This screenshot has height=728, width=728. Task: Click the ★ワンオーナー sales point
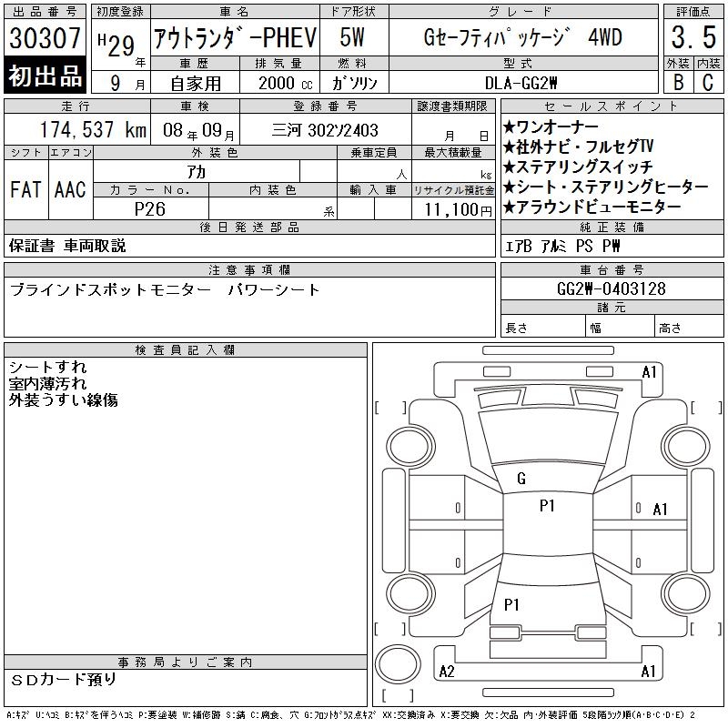551,126
